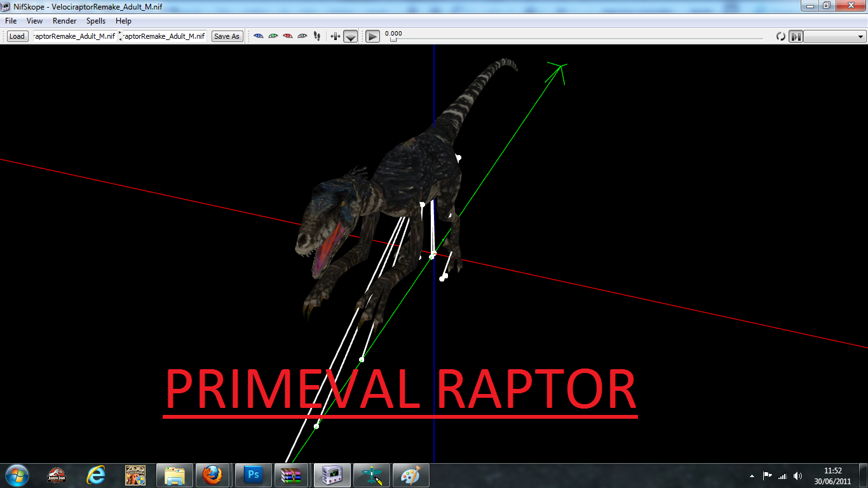Toggle the green eye visibility option
This screenshot has height=488, width=868.
273,36
